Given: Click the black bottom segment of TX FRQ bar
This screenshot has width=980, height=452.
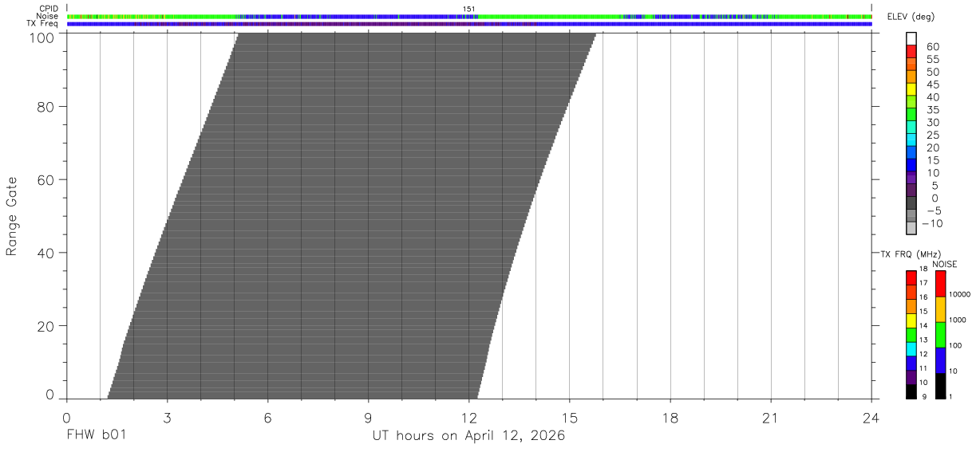Looking at the screenshot, I should pyautogui.click(x=911, y=392).
